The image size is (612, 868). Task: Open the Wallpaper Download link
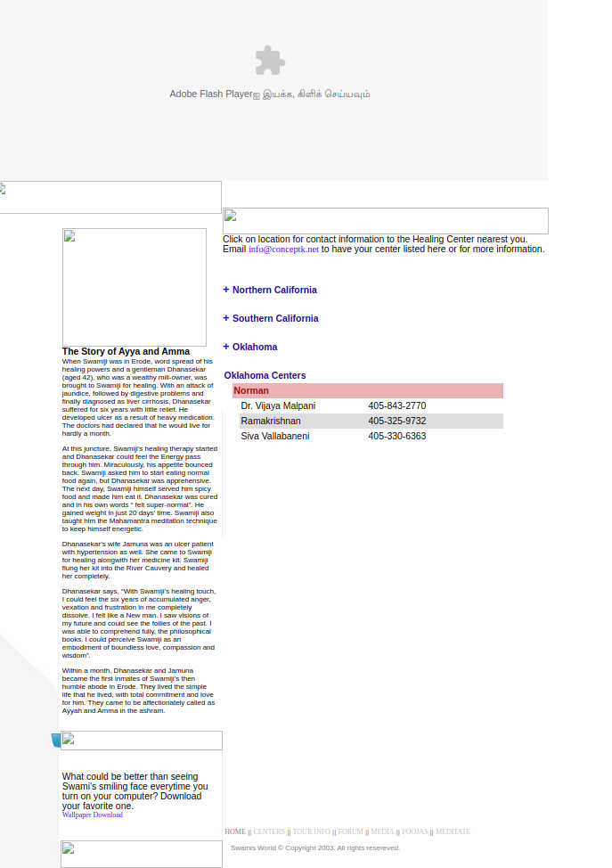[x=93, y=815]
